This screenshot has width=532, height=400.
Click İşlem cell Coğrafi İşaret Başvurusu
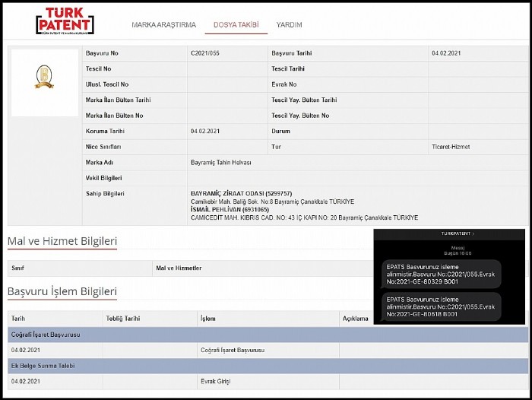pyautogui.click(x=233, y=350)
